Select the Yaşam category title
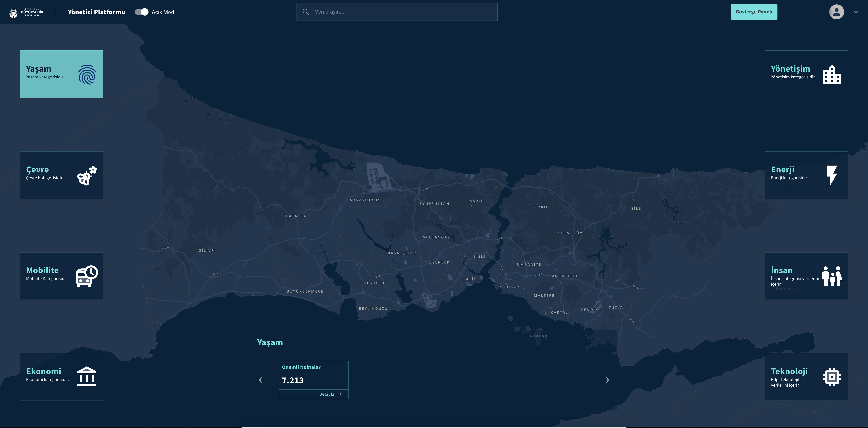The image size is (868, 428). 39,69
